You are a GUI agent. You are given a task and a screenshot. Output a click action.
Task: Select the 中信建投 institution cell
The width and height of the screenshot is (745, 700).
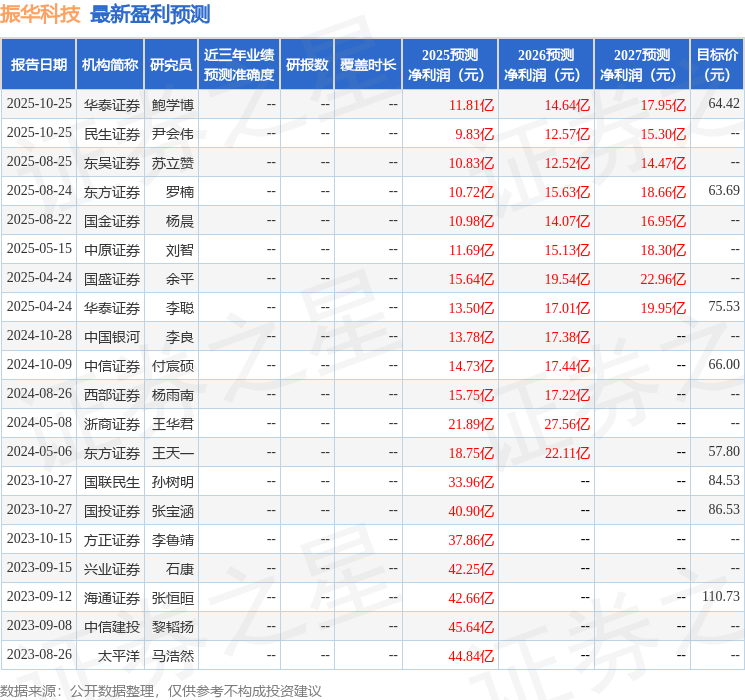112,627
